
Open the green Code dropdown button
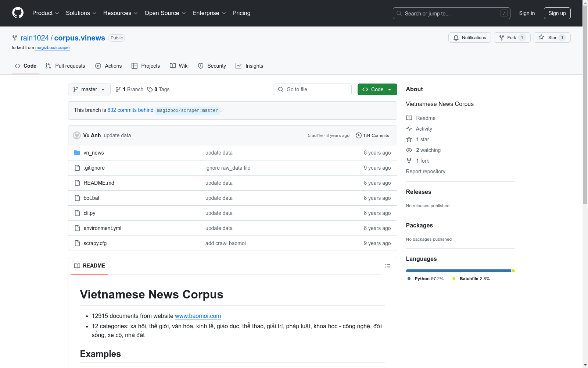click(x=377, y=89)
